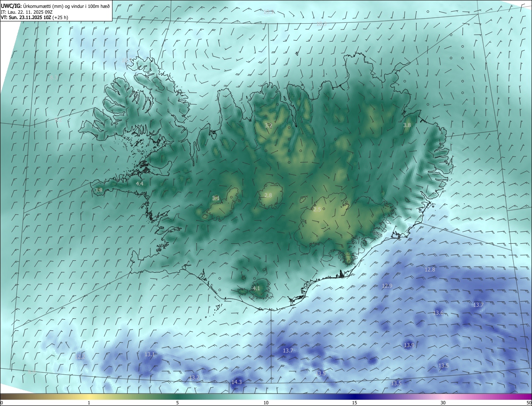
Task: Click the 'UWC/IG: Úrkomumætti (mm)' title line
Action: (55, 6)
